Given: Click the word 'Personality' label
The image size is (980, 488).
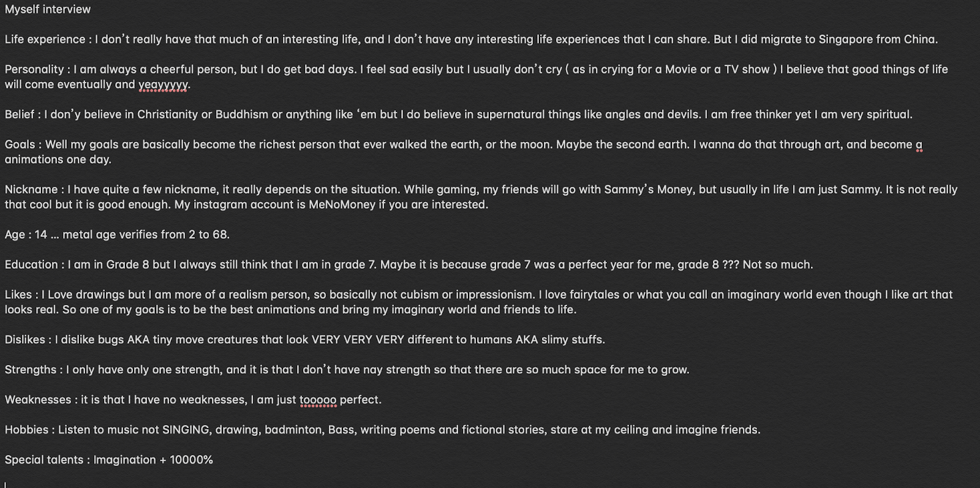Looking at the screenshot, I should 34,69.
